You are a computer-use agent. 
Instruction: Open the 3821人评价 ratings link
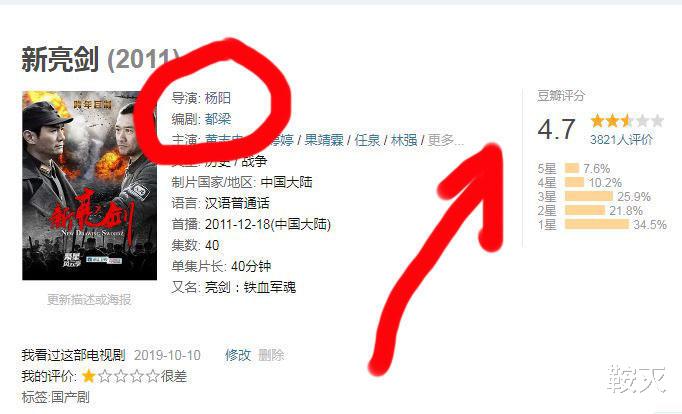click(x=621, y=140)
